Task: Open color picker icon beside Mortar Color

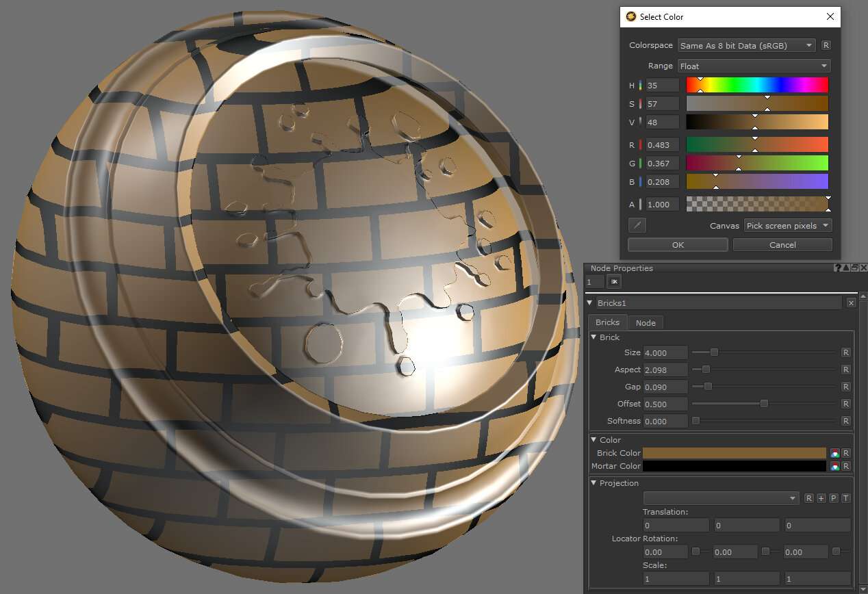Action: point(834,466)
